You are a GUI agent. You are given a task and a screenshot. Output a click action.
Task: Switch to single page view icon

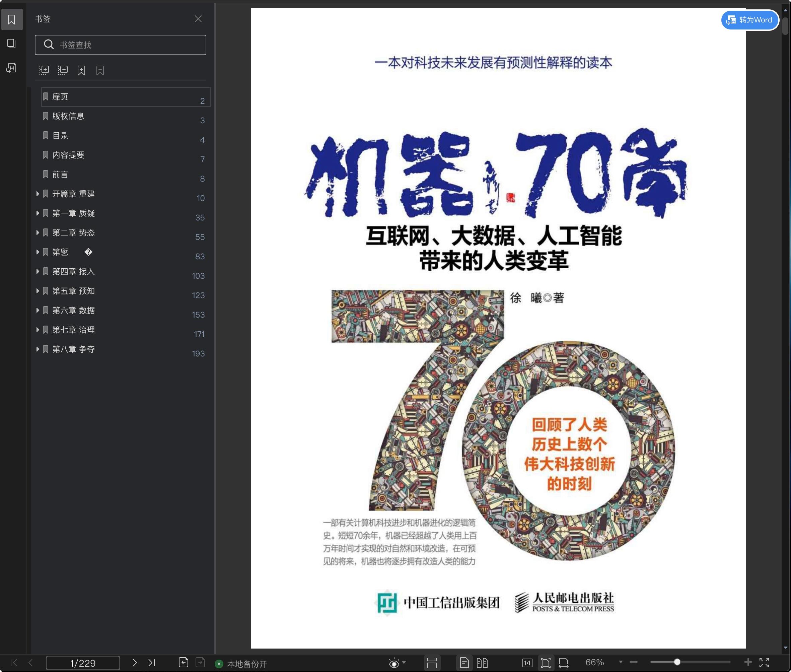[x=464, y=663]
